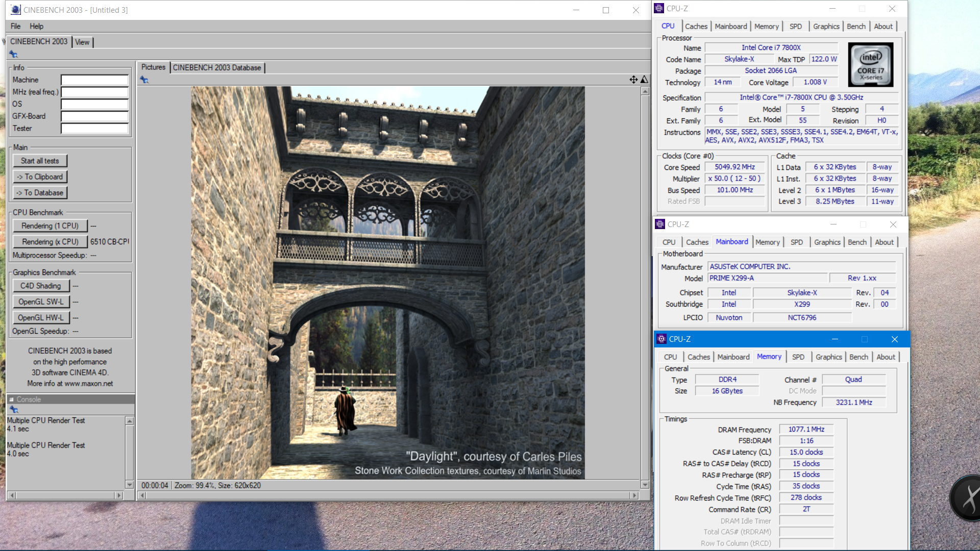Click the Tester input field

[94, 129]
